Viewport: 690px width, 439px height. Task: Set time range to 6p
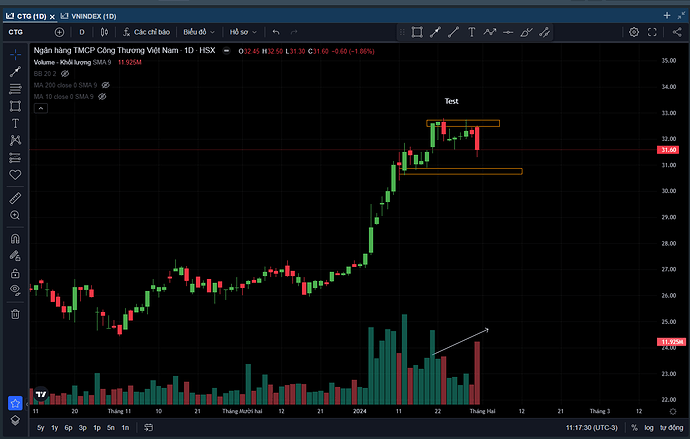tap(69, 428)
